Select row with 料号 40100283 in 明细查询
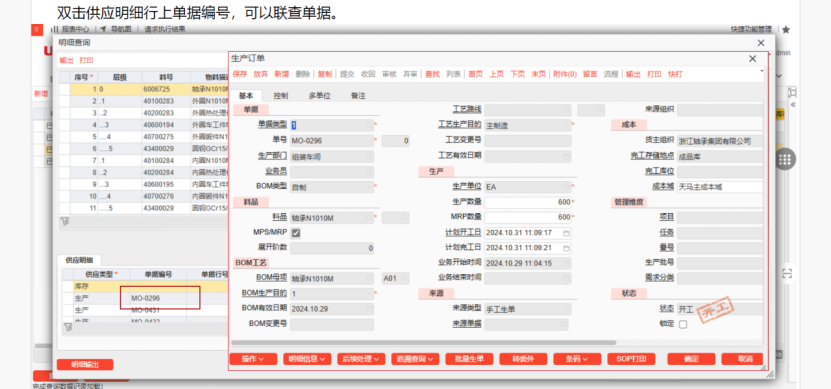 [143, 101]
